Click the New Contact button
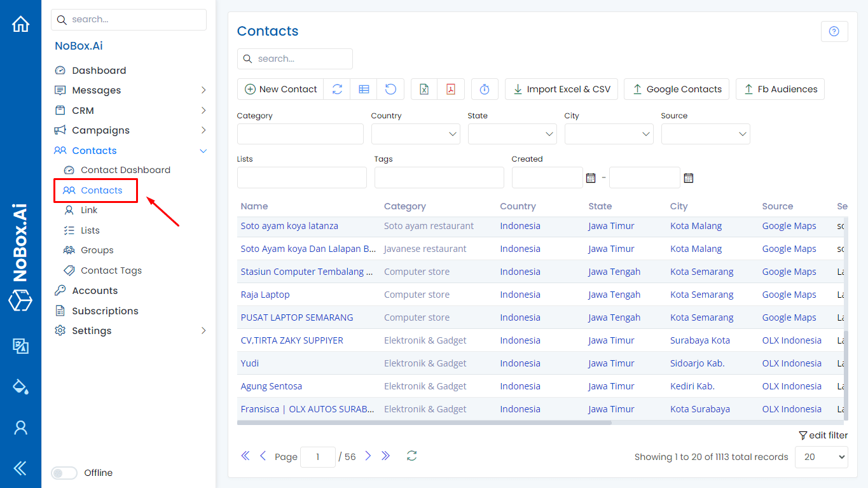Screen dimensions: 868x488 point(280,89)
